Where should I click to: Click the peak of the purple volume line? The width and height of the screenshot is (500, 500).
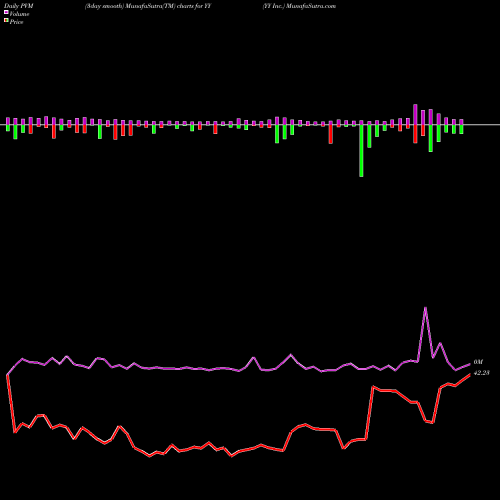point(425,308)
